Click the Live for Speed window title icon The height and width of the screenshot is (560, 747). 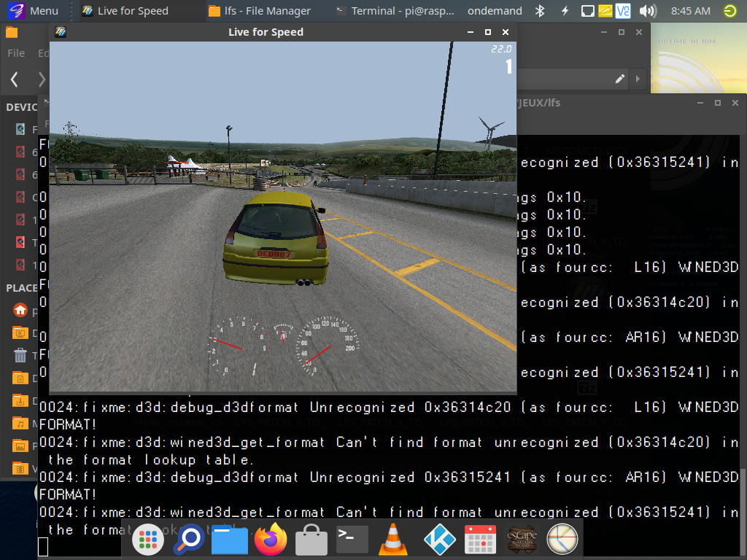[x=61, y=32]
